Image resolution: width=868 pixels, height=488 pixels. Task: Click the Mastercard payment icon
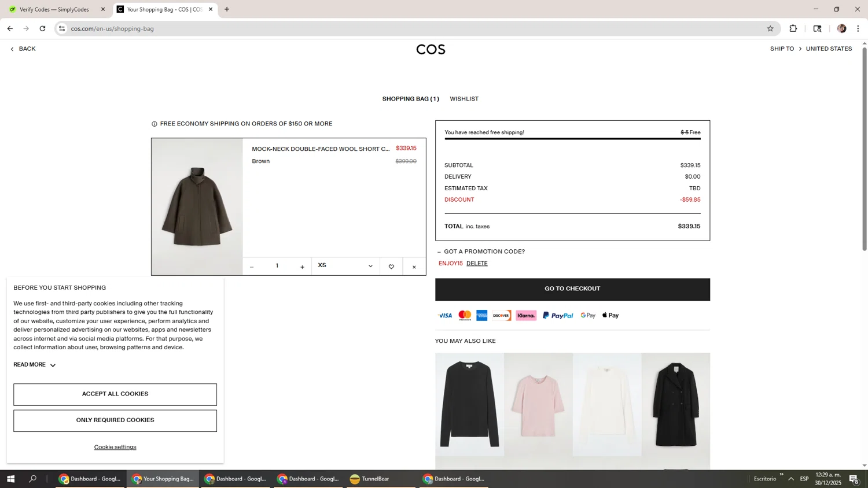tap(465, 316)
